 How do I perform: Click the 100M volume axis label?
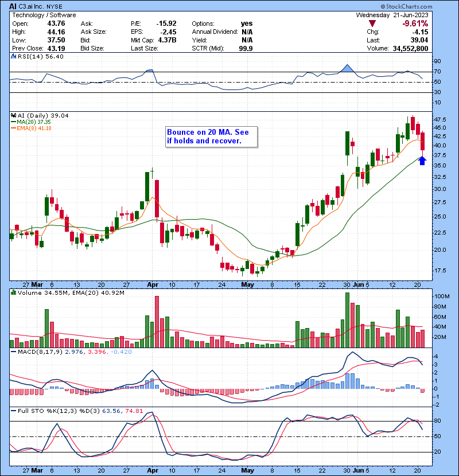(x=442, y=296)
